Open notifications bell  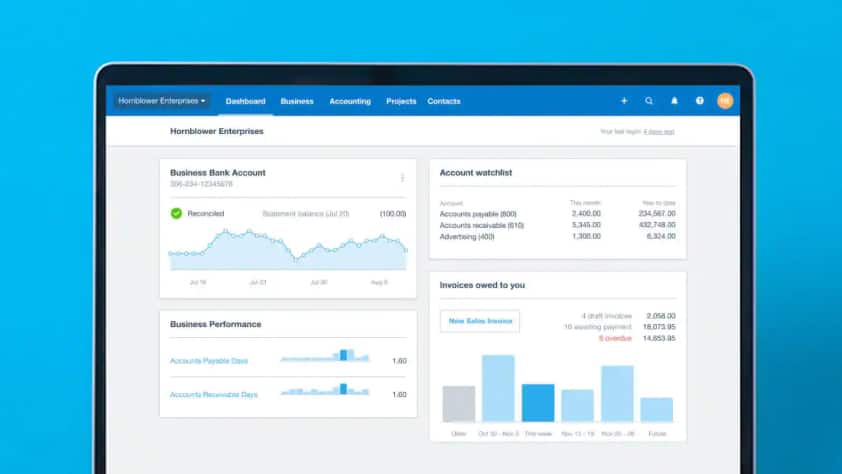click(674, 101)
